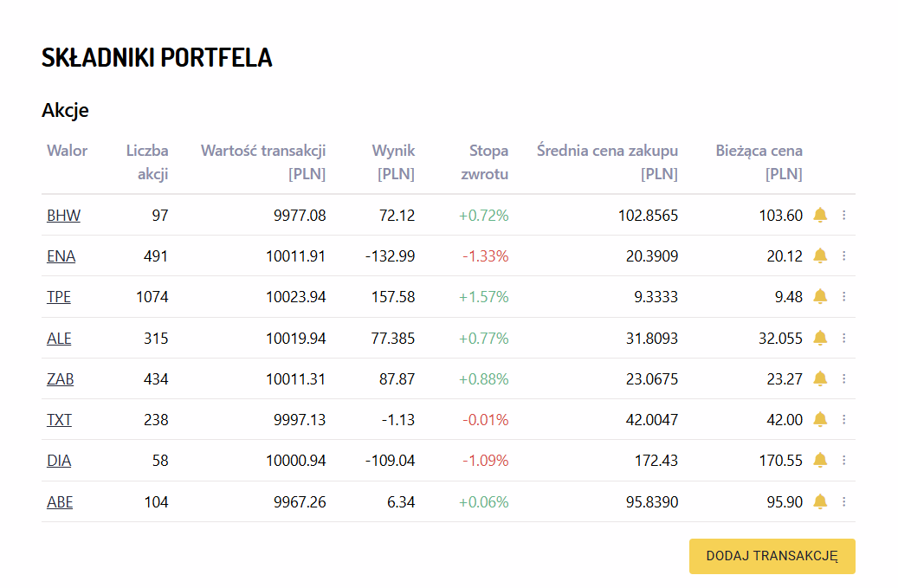
Task: Open the TXT stock details link
Action: pyautogui.click(x=59, y=420)
